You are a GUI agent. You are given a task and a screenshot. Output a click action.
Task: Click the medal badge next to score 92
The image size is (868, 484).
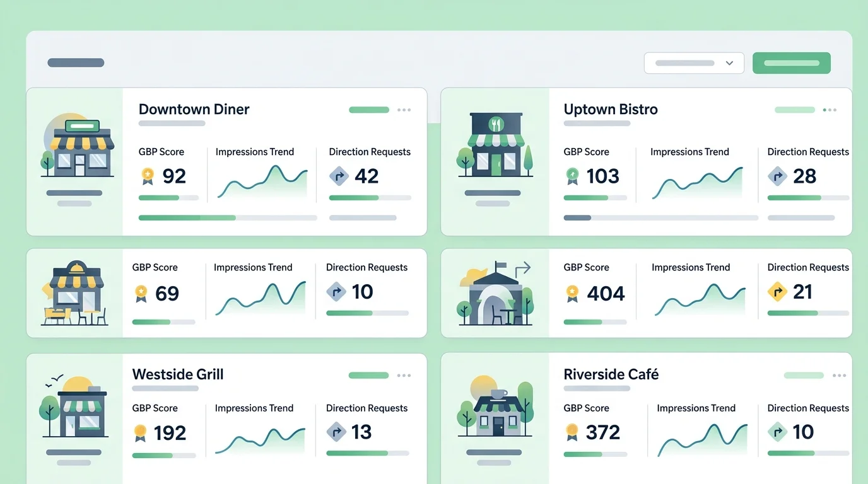[x=147, y=176]
